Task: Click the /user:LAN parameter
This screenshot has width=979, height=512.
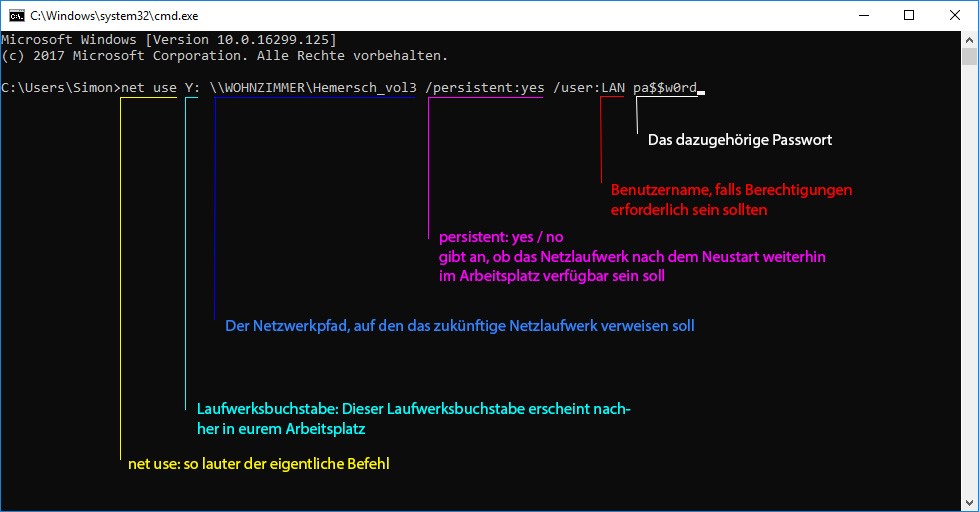Action: (589, 88)
